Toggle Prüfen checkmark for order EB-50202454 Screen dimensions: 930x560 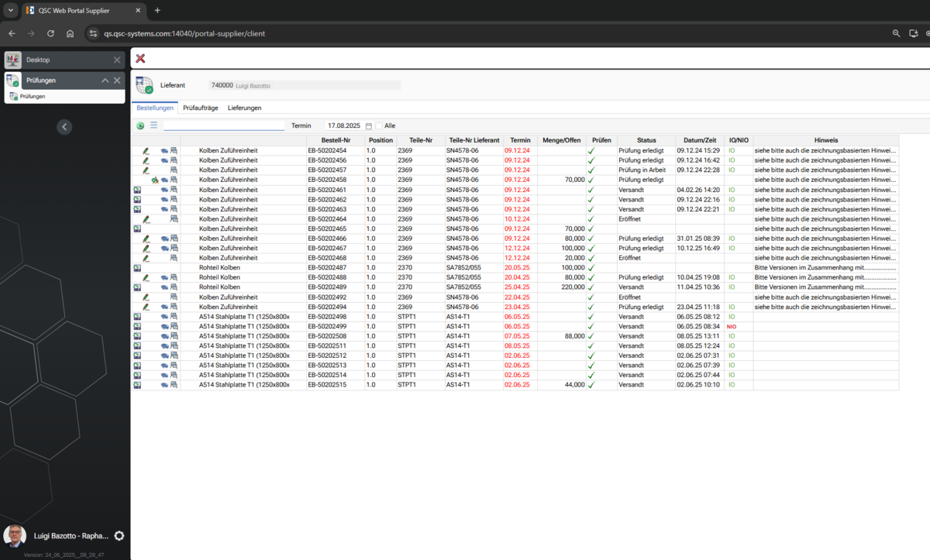[x=591, y=150]
